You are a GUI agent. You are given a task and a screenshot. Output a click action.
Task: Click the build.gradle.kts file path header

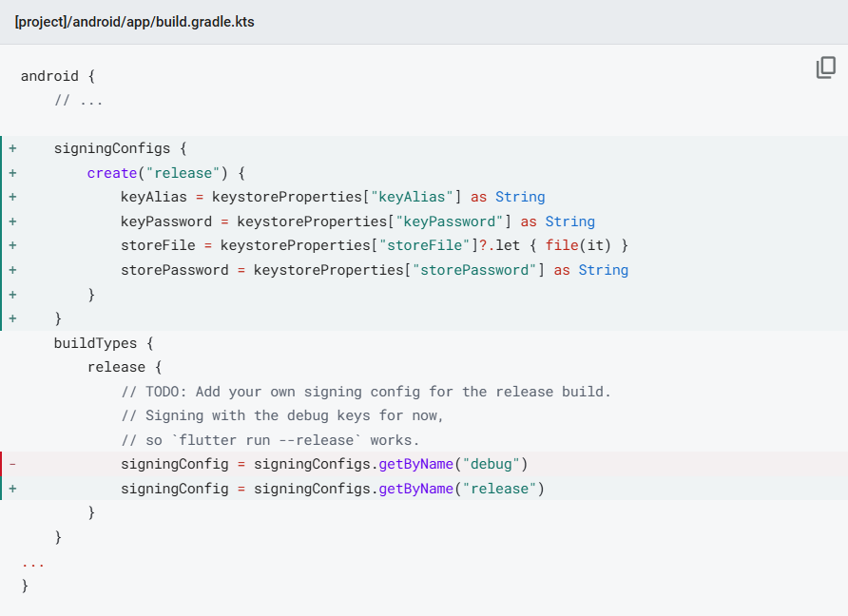coord(134,22)
